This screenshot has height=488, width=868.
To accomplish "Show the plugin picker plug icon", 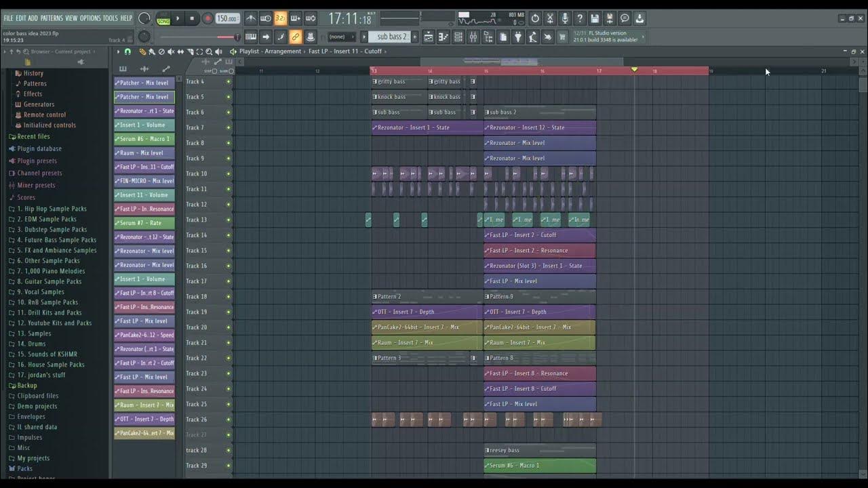I will coord(518,37).
